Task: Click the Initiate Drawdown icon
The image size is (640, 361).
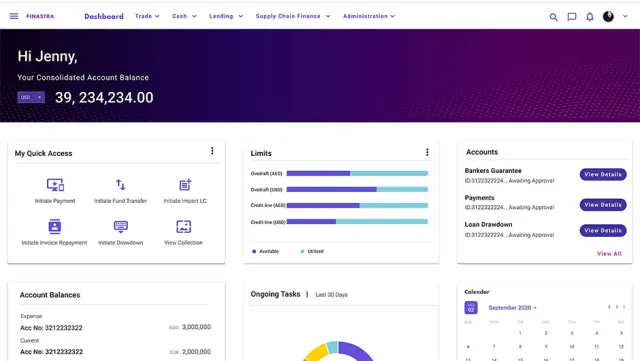Action: (x=121, y=226)
